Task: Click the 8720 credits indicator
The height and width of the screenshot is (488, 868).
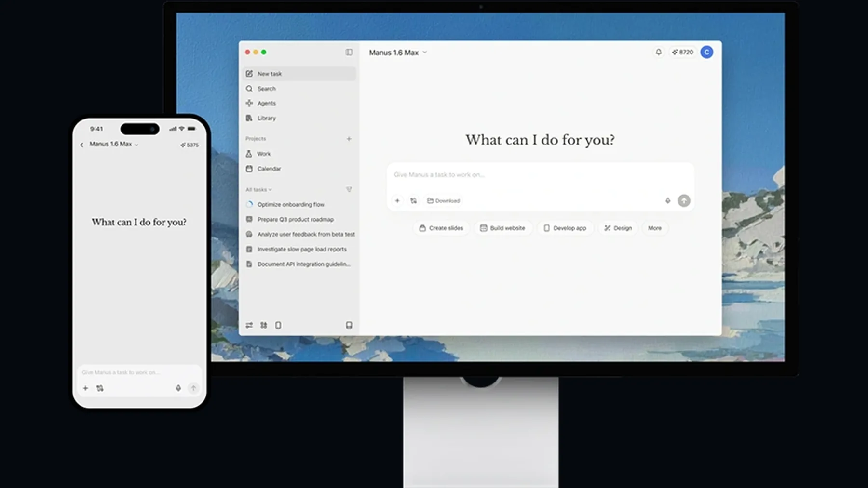Action: point(683,52)
